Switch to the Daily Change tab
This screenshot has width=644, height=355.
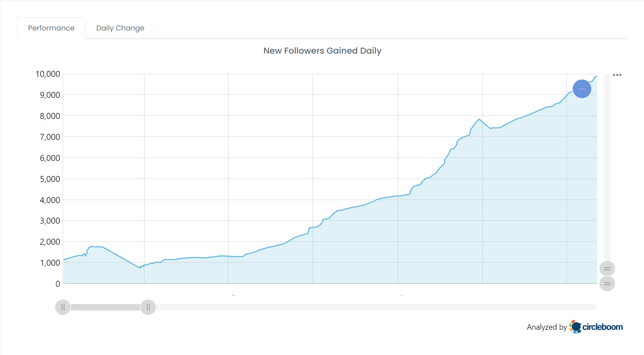click(120, 27)
